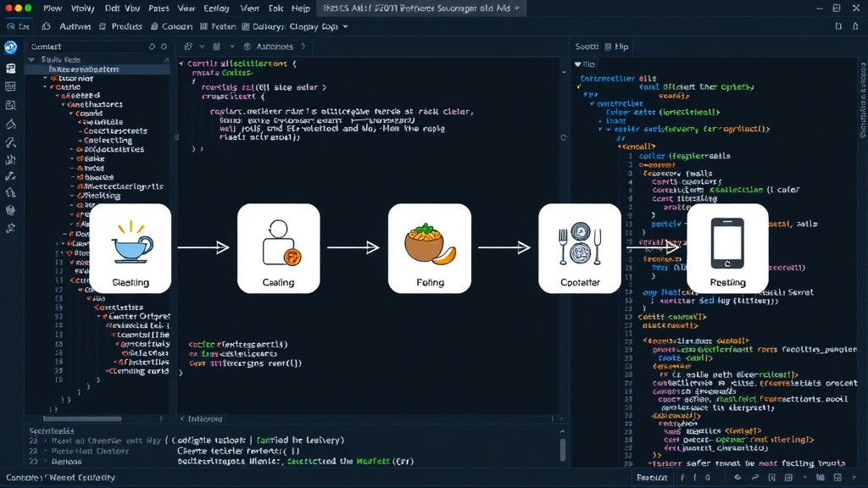Click the first icon in Gmlest panel header
Viewport: 868px width, 488px height.
click(152, 47)
